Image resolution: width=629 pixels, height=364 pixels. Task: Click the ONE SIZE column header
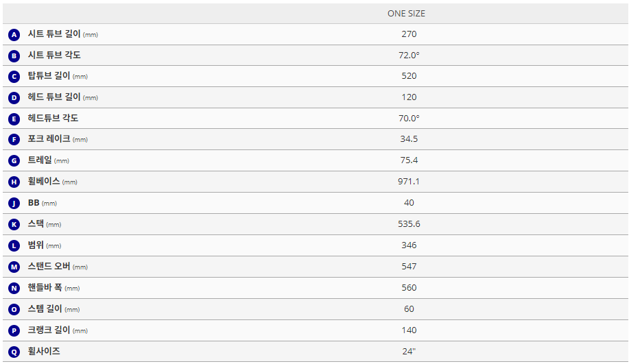(x=406, y=14)
